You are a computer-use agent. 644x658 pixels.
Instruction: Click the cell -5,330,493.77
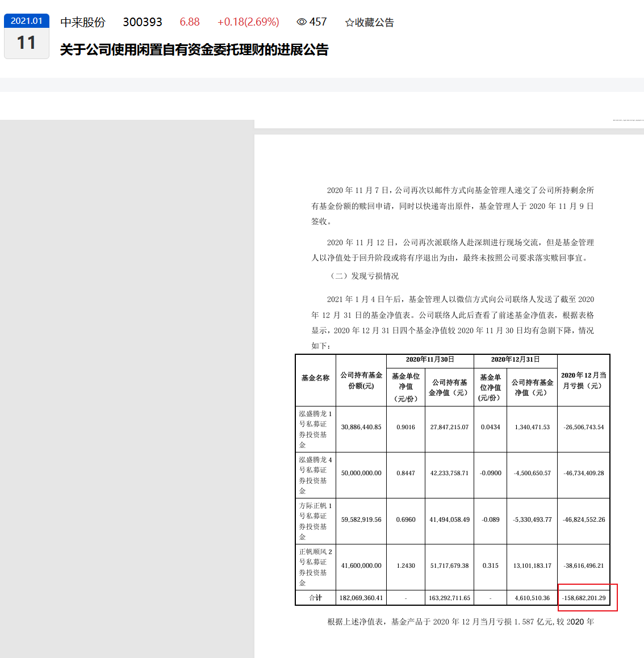(x=532, y=519)
